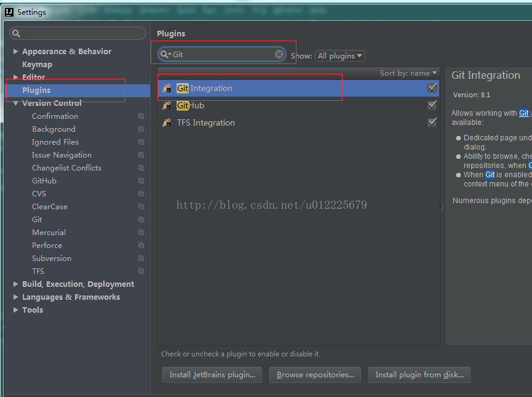The height and width of the screenshot is (397, 532).
Task: Click the GitHub plugin icon
Action: pyautogui.click(x=167, y=106)
